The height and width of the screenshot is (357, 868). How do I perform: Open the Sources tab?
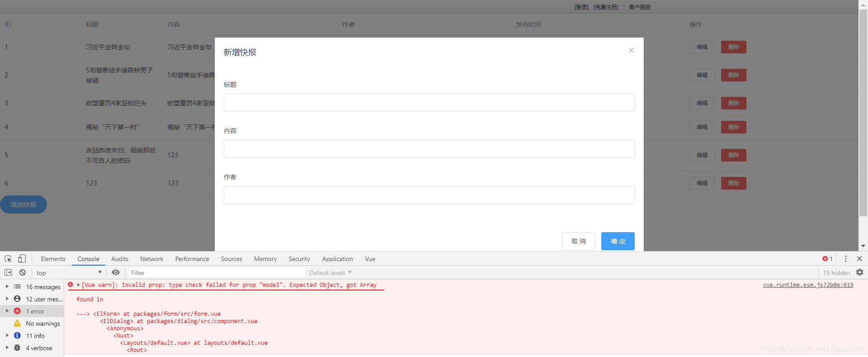click(231, 259)
